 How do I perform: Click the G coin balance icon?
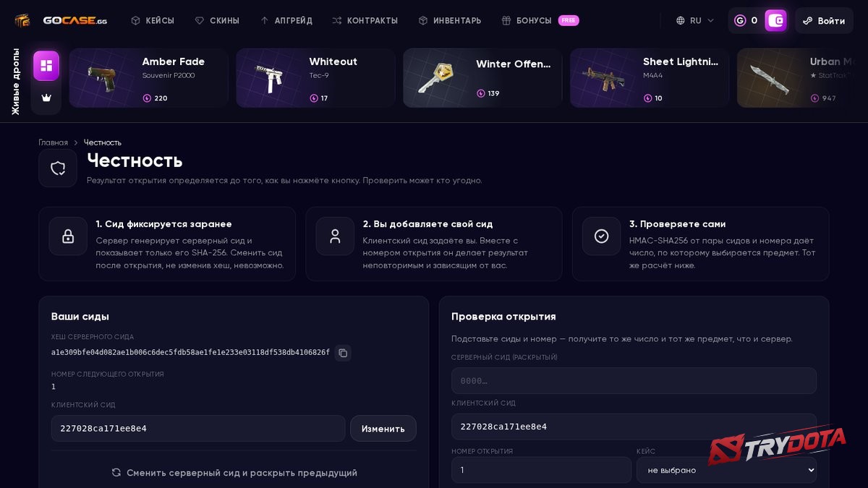[x=740, y=20]
